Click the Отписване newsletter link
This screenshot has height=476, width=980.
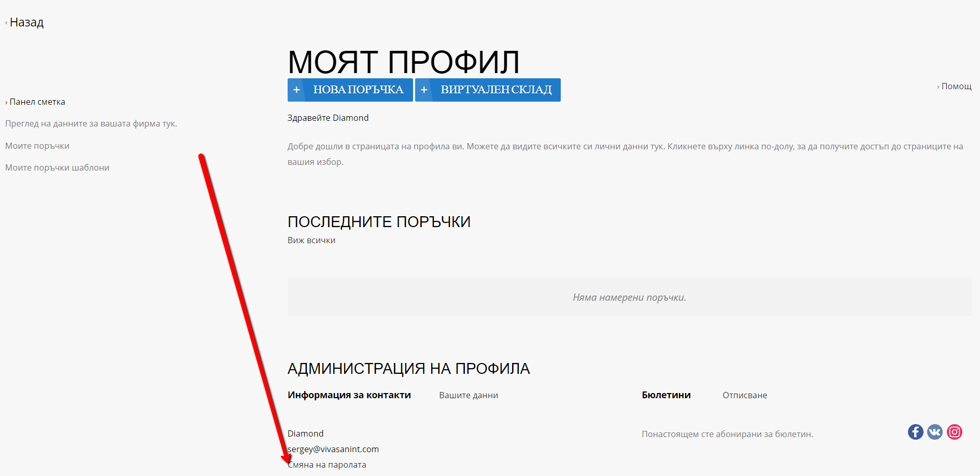(745, 395)
